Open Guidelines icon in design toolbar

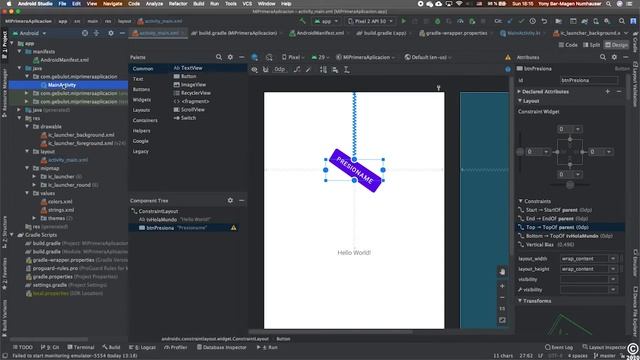coord(347,70)
